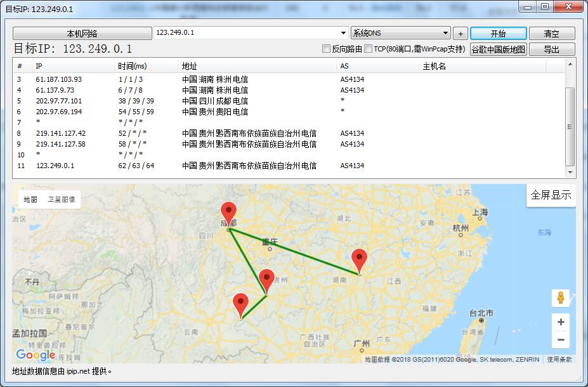Zoom in using the map plus control
Image resolution: width=588 pixels, height=387 pixels.
pos(560,322)
